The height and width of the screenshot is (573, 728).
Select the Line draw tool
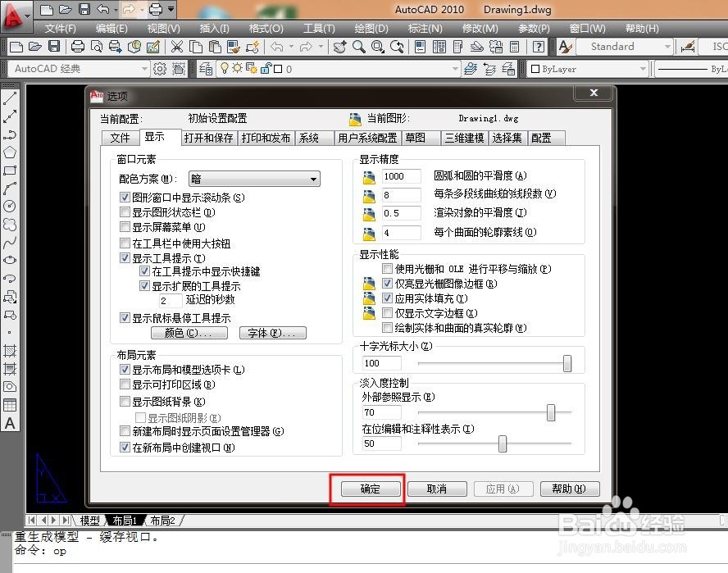[10, 98]
